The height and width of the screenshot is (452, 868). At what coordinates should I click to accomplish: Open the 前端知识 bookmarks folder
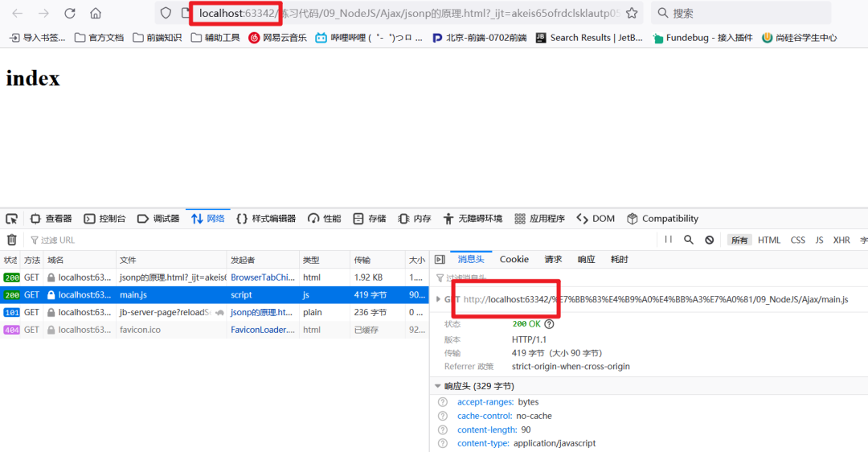coord(158,38)
